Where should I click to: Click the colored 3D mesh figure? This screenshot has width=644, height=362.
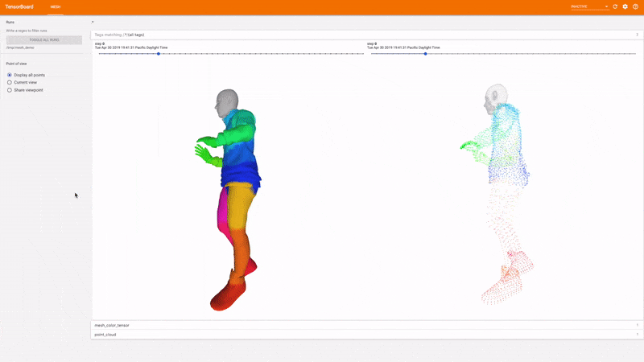pyautogui.click(x=229, y=199)
